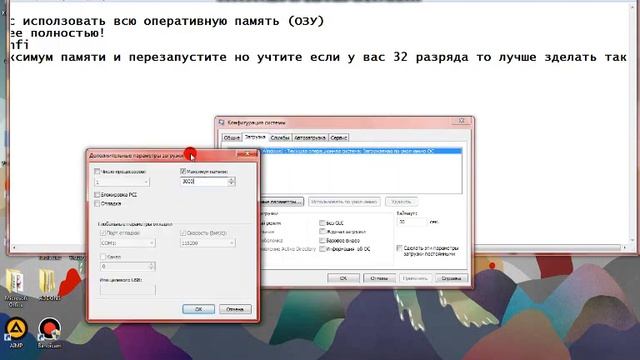Click "Использовать по умолчанию" button
640x360 pixels.
click(344, 202)
